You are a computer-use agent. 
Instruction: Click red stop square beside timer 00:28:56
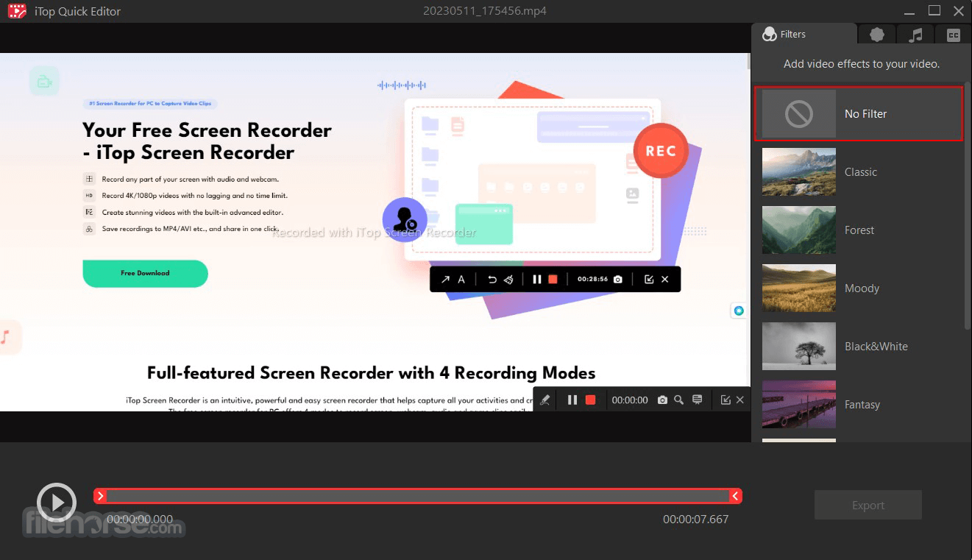click(x=553, y=280)
